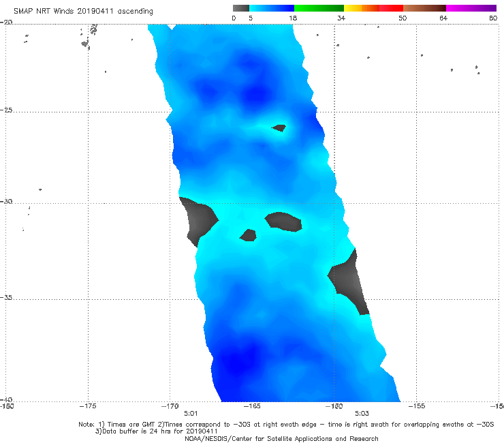This screenshot has width=504, height=443.
Task: Click the note line beginning 'Note: 1) Times are GMT'
Action: coord(286,425)
